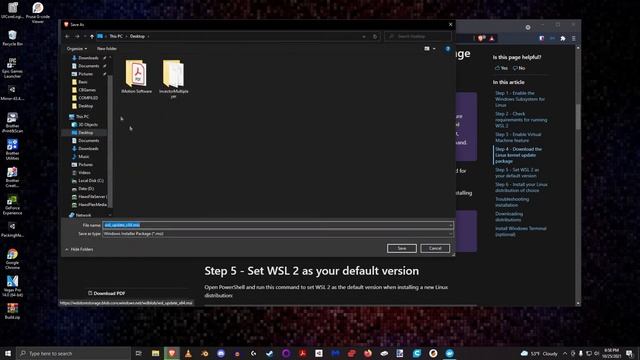The image size is (640, 360).
Task: Click Hide Folders toggle
Action: (79, 249)
